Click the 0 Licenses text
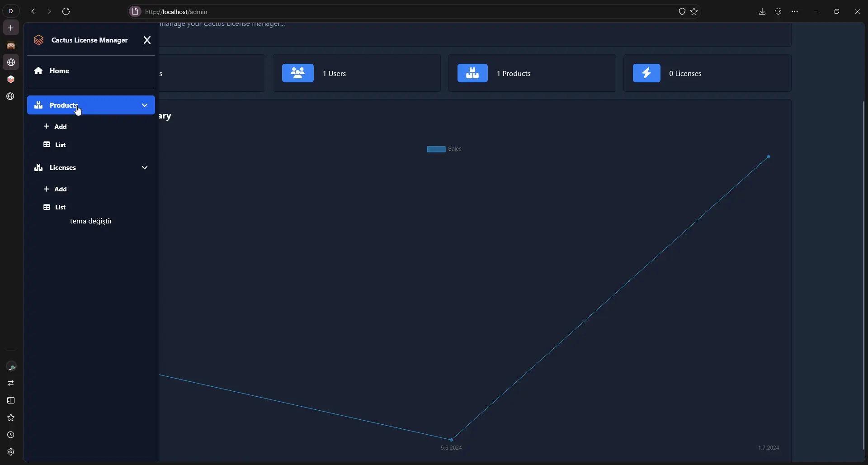The image size is (868, 465). [x=685, y=74]
